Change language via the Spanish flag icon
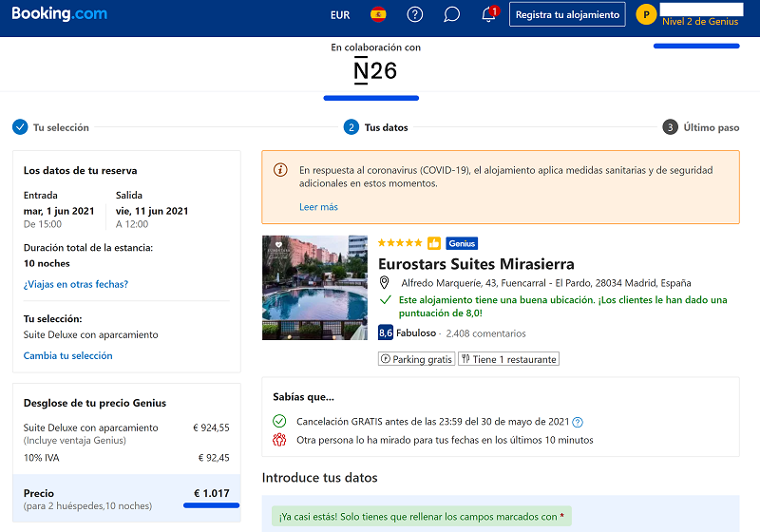This screenshot has width=760, height=532. [378, 14]
